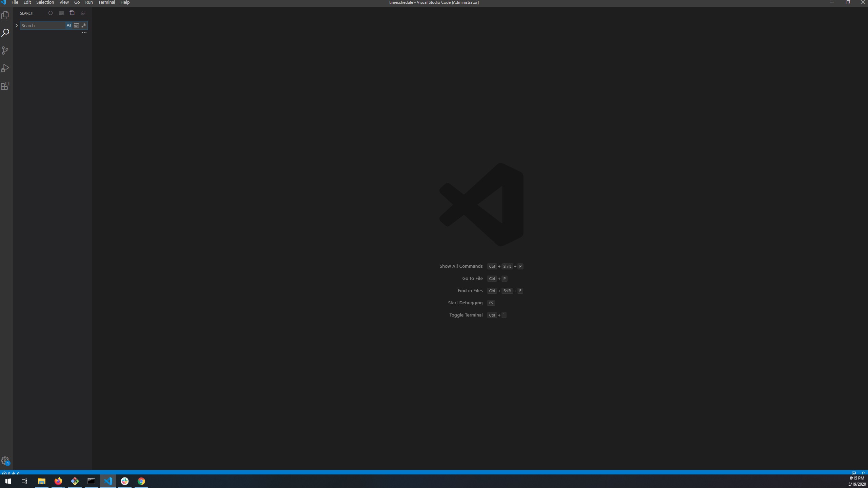Image resolution: width=868 pixels, height=488 pixels.
Task: Click the 'Toggle Terminal' label
Action: 466,315
